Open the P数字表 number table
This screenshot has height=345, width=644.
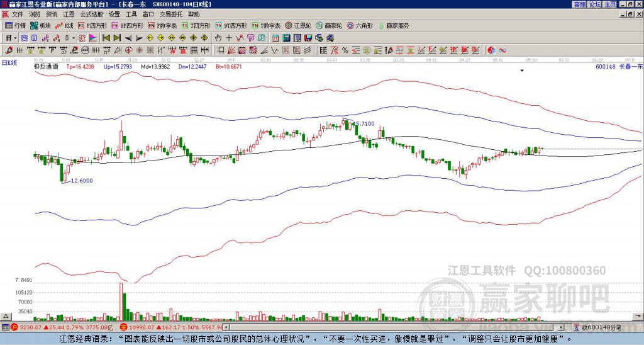point(162,25)
